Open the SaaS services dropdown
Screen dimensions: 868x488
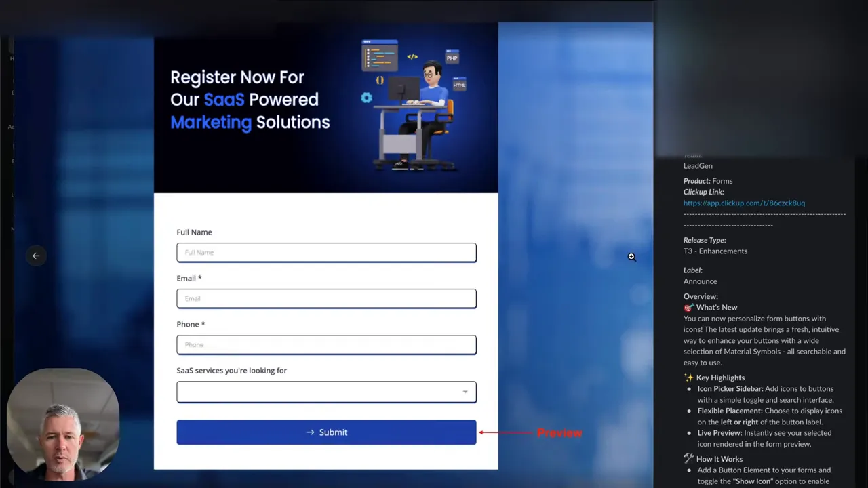[x=326, y=392]
